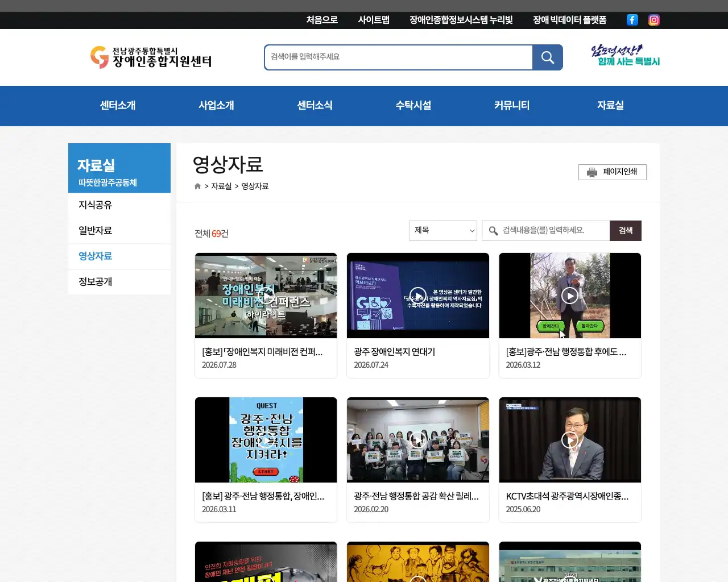The image size is (728, 582).
Task: Click the date 2025.06.20
Action: click(x=523, y=509)
